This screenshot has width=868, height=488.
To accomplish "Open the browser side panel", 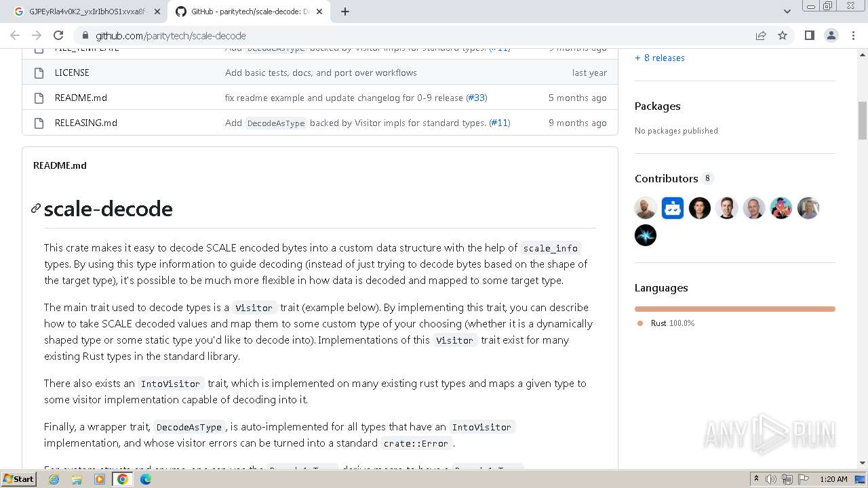I will pyautogui.click(x=809, y=35).
